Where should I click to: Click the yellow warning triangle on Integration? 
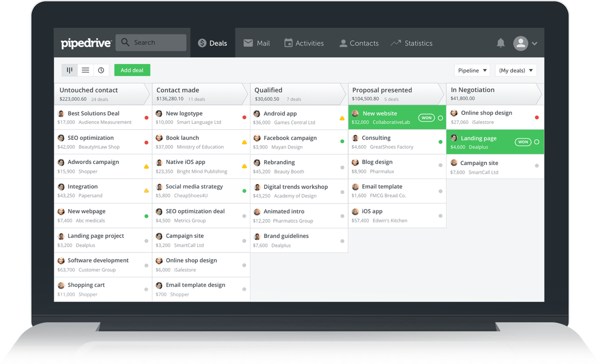(146, 191)
